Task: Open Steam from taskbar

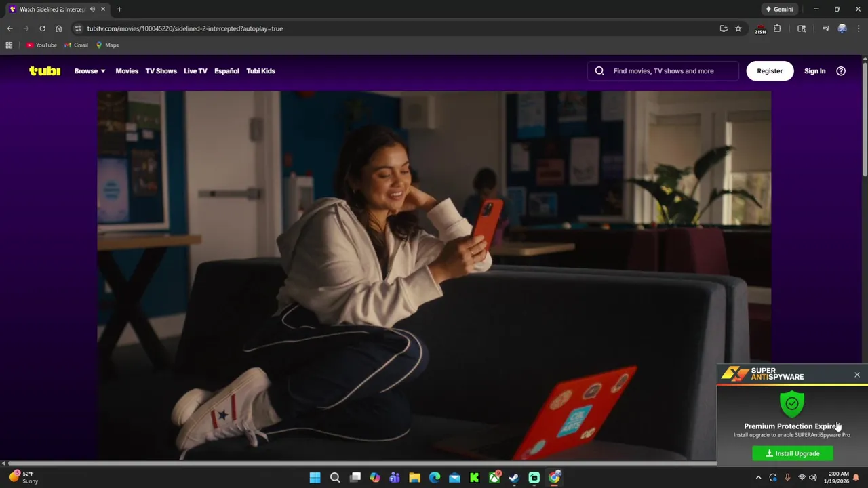Action: (x=514, y=478)
